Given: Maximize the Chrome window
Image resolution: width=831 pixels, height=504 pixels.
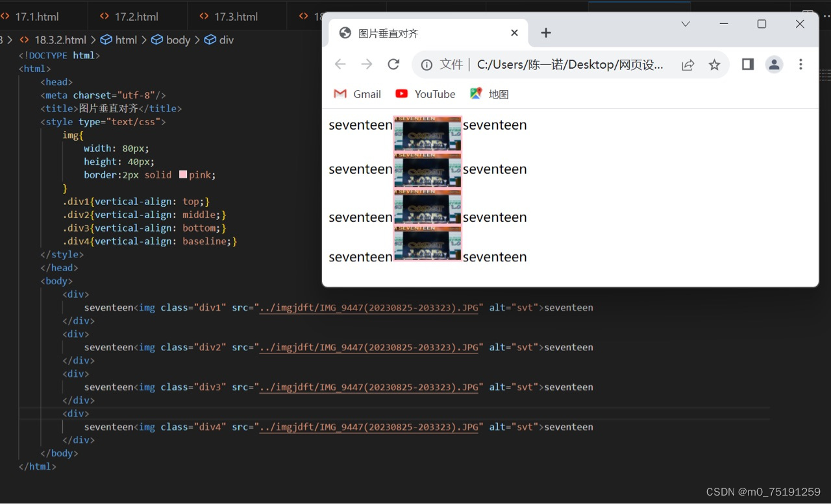Looking at the screenshot, I should (x=762, y=24).
